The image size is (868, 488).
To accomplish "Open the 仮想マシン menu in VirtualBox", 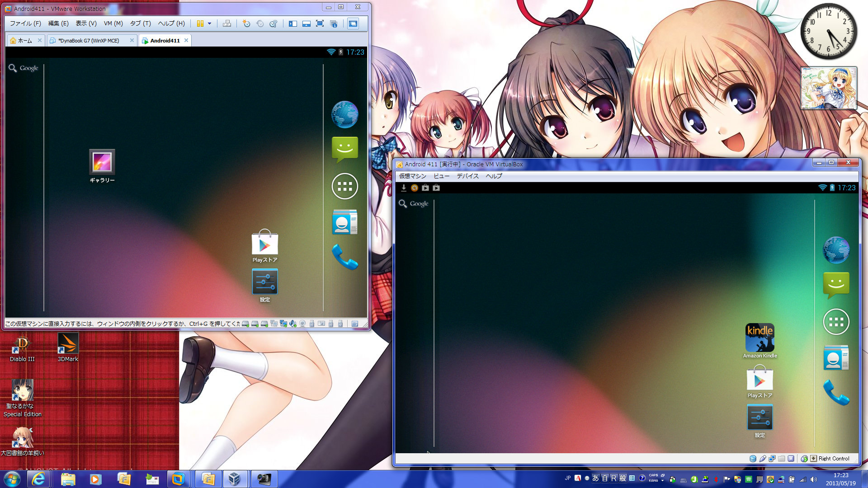I will pos(412,176).
